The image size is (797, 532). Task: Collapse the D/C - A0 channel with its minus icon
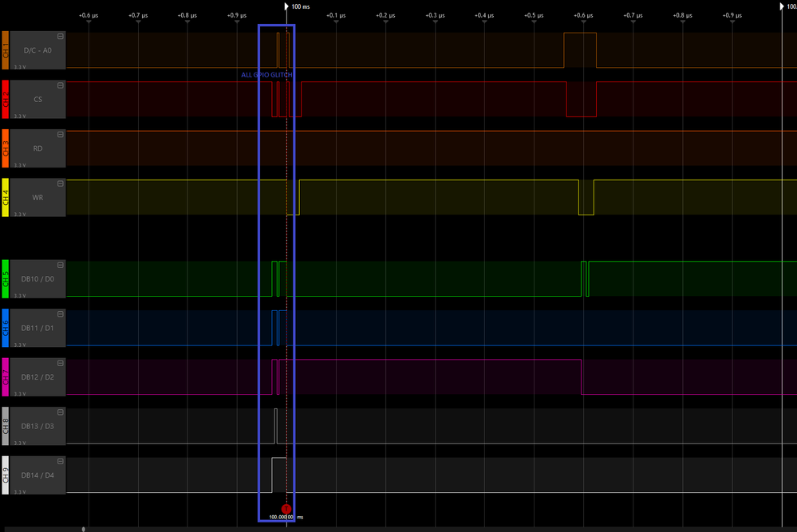[61, 37]
